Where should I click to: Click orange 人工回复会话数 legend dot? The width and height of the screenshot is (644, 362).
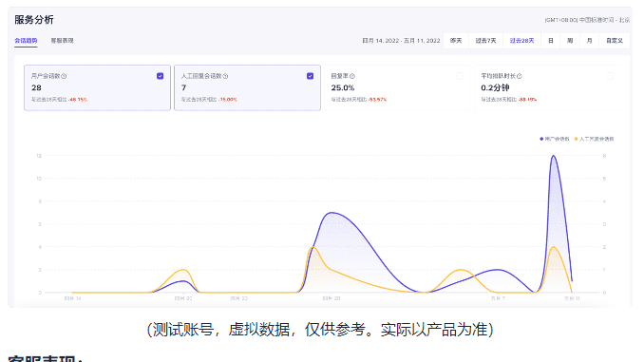tap(577, 139)
